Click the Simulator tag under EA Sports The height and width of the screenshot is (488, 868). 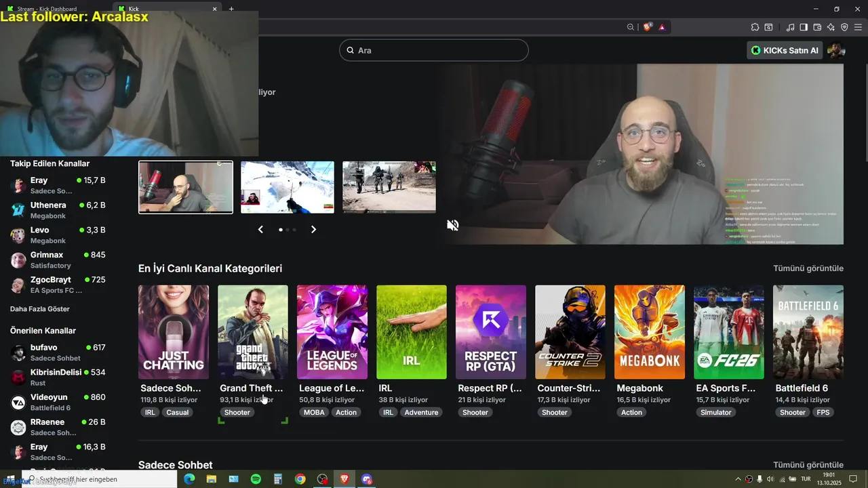[x=716, y=412]
